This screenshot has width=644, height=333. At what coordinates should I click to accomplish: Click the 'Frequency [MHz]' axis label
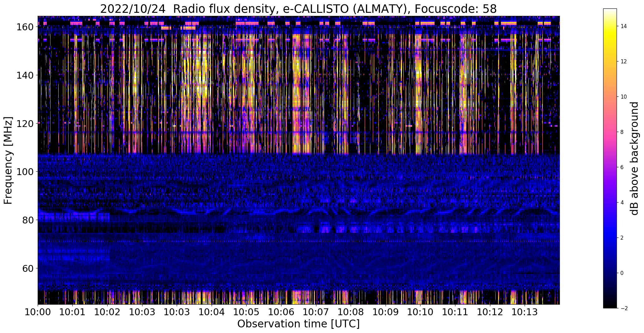8,160
